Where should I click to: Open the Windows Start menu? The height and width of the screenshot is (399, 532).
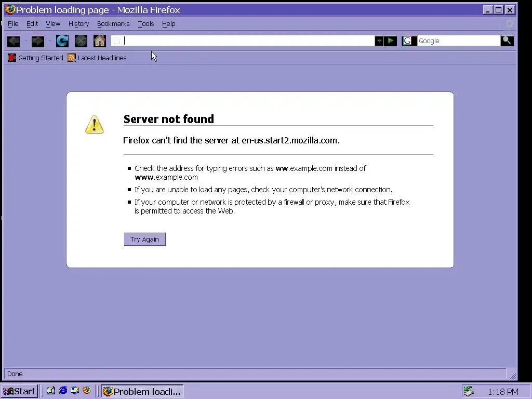(x=19, y=391)
